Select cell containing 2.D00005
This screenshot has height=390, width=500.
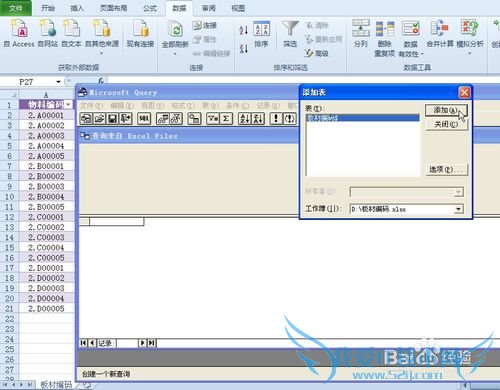tap(46, 309)
